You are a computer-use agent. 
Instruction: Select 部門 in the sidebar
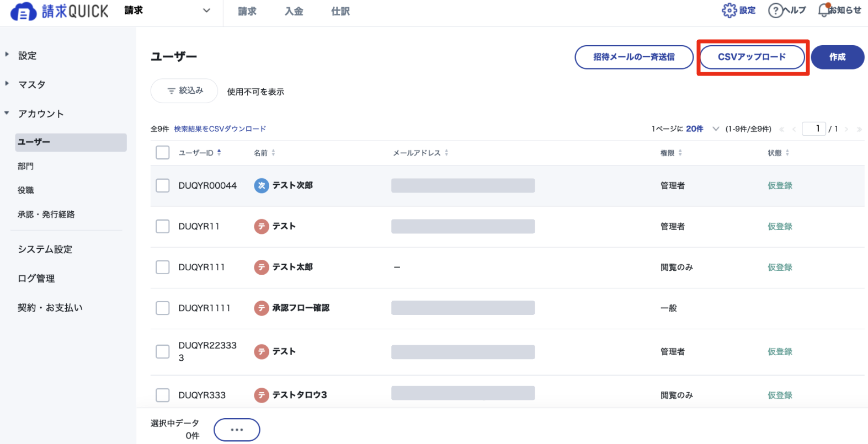[26, 166]
